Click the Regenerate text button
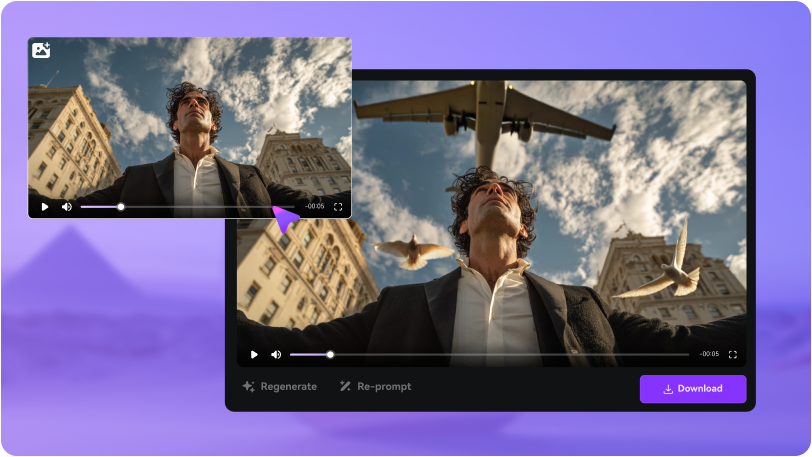Screen dimensions: 812x457 pos(289,387)
